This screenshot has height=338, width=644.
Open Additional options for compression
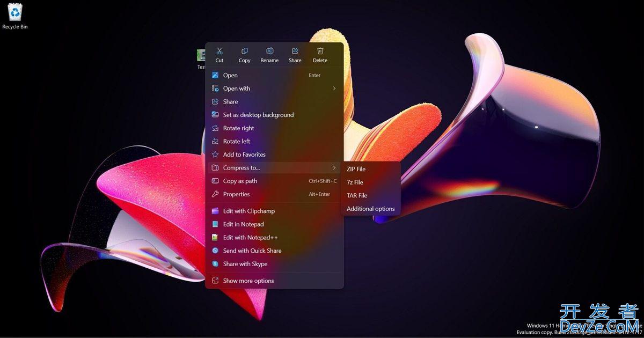click(x=370, y=209)
